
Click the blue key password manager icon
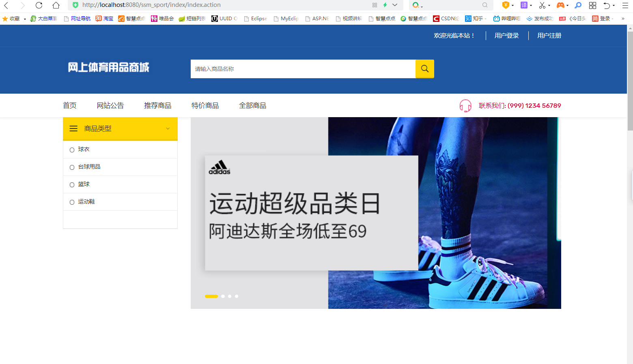578,5
